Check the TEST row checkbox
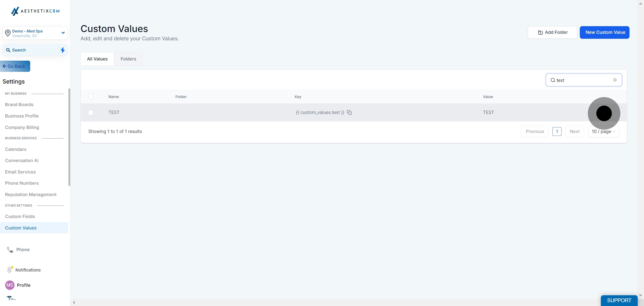This screenshot has height=306, width=644. pyautogui.click(x=91, y=113)
